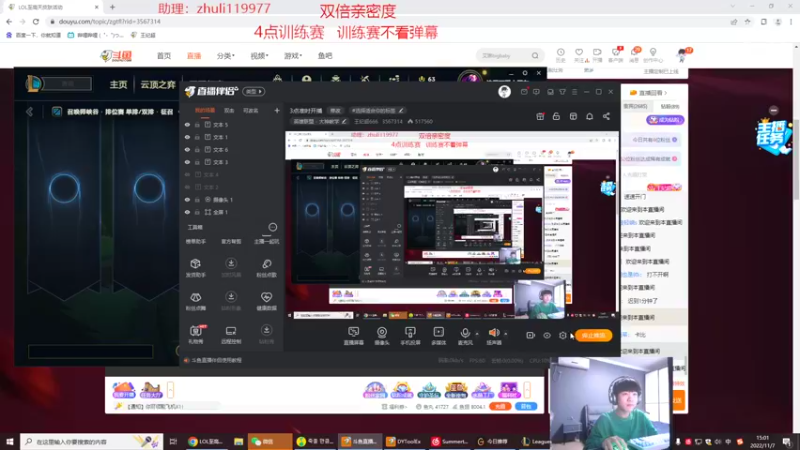Mute the 扬声器 speaker
800x450 pixels.
[x=493, y=336]
